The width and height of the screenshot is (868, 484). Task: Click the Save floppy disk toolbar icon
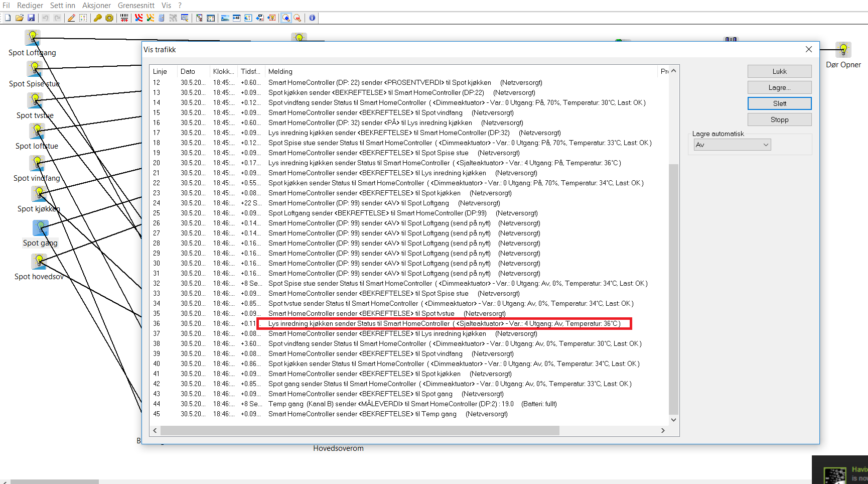(31, 18)
